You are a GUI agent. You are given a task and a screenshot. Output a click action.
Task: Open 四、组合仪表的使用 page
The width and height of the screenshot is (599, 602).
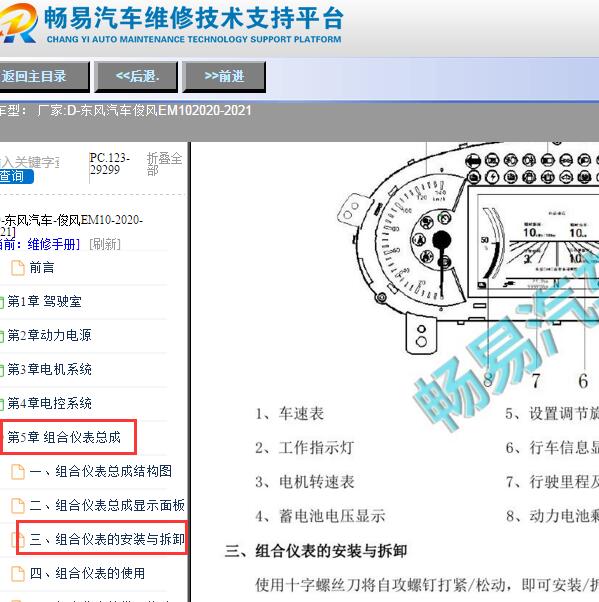(x=88, y=573)
